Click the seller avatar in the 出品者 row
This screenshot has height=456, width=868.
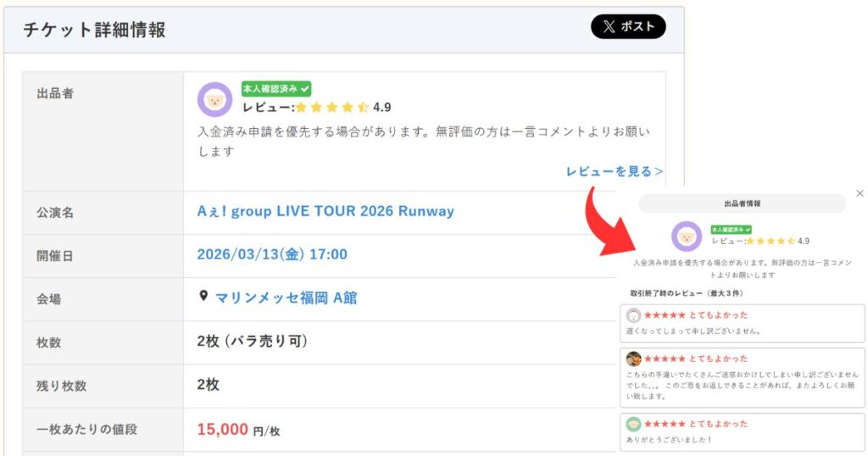[x=214, y=100]
